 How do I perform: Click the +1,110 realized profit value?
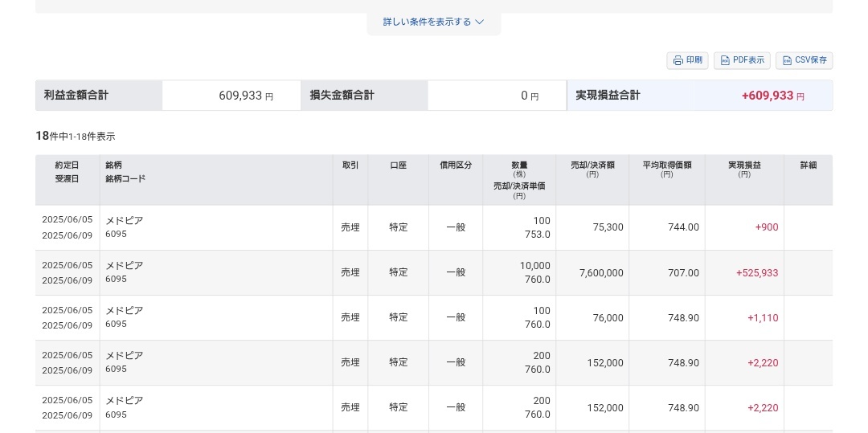(x=763, y=318)
